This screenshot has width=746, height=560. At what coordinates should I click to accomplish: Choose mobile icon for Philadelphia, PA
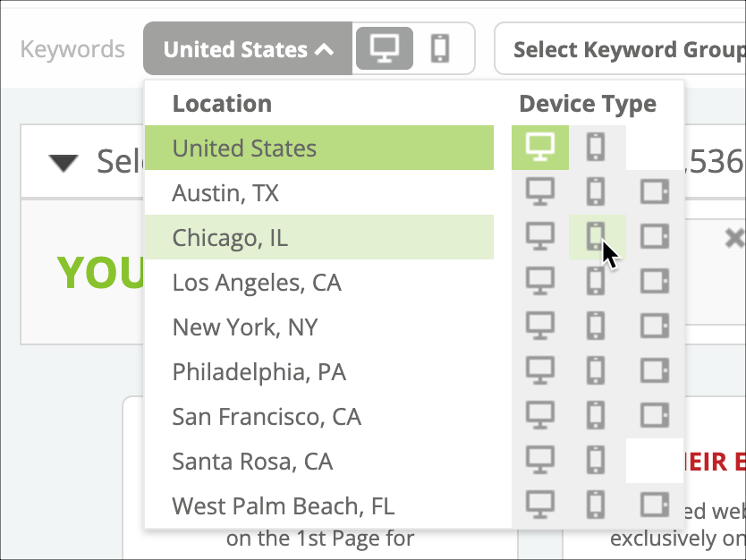[x=597, y=370]
